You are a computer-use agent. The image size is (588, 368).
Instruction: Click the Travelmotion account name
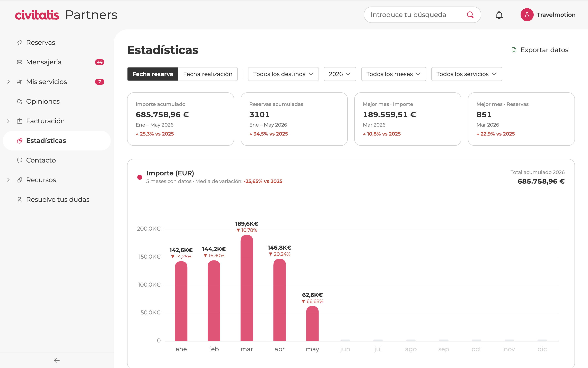(556, 15)
